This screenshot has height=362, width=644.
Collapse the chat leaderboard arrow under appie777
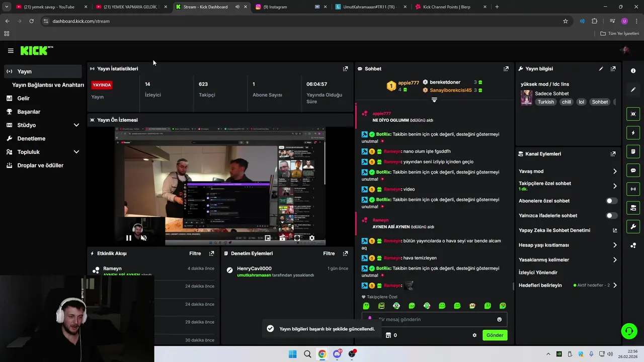(x=434, y=100)
